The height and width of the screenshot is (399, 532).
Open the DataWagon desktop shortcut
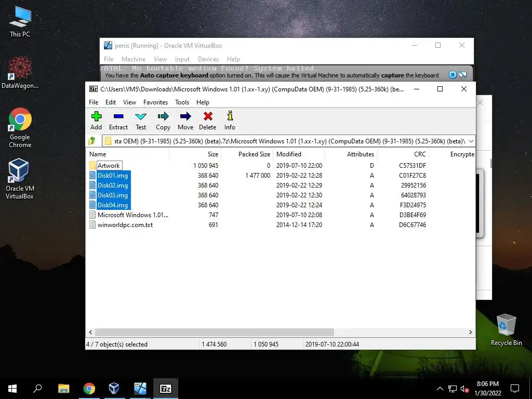[x=20, y=73]
